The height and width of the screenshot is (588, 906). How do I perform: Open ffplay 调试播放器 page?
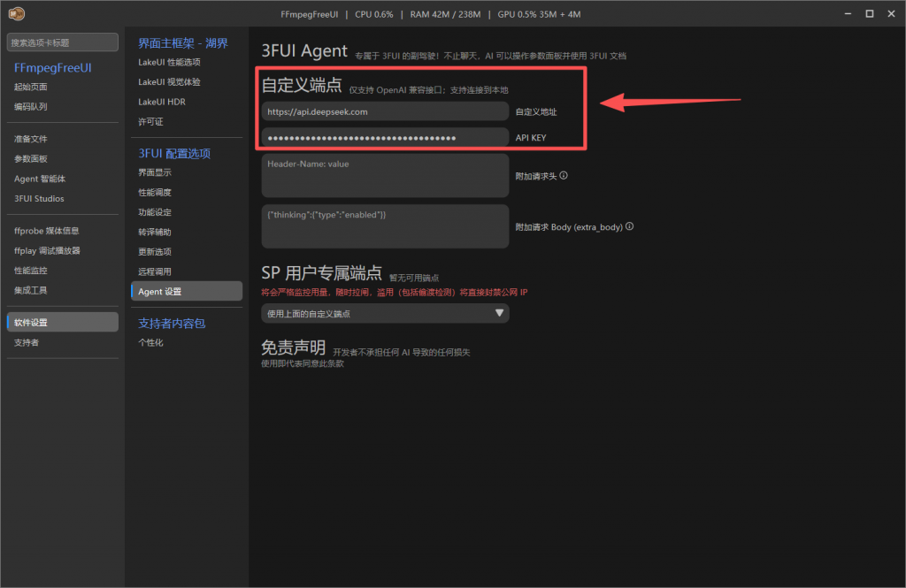click(47, 251)
